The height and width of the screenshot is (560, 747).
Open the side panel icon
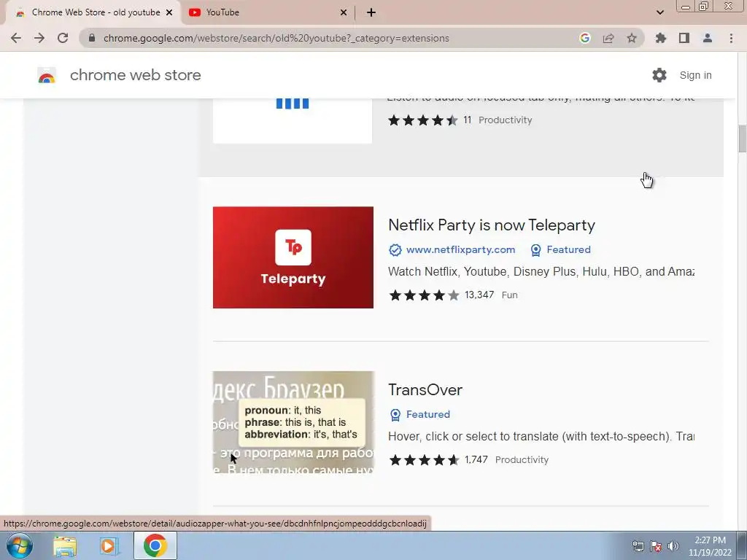(684, 38)
